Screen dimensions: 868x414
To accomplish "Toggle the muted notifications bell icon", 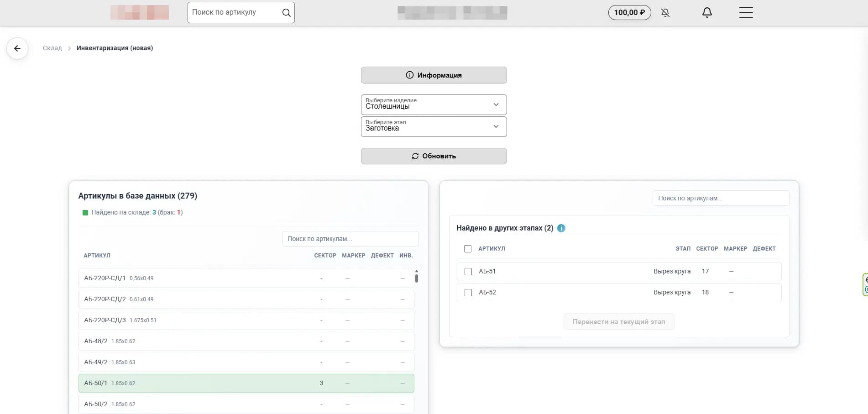I will click(665, 12).
